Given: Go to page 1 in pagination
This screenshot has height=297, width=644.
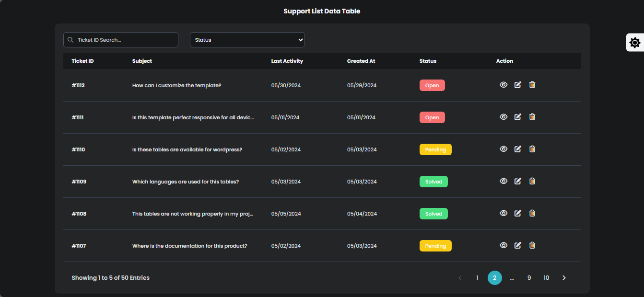Looking at the screenshot, I should [477, 278].
